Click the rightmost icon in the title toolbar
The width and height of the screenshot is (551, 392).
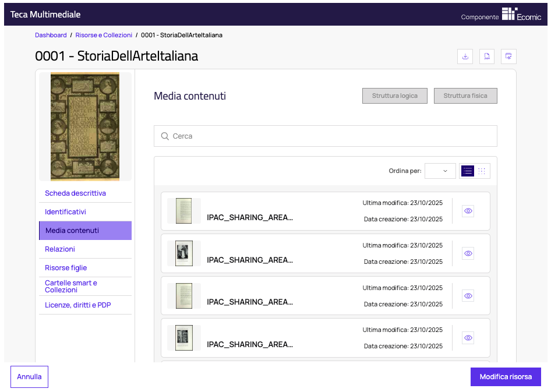coord(508,56)
